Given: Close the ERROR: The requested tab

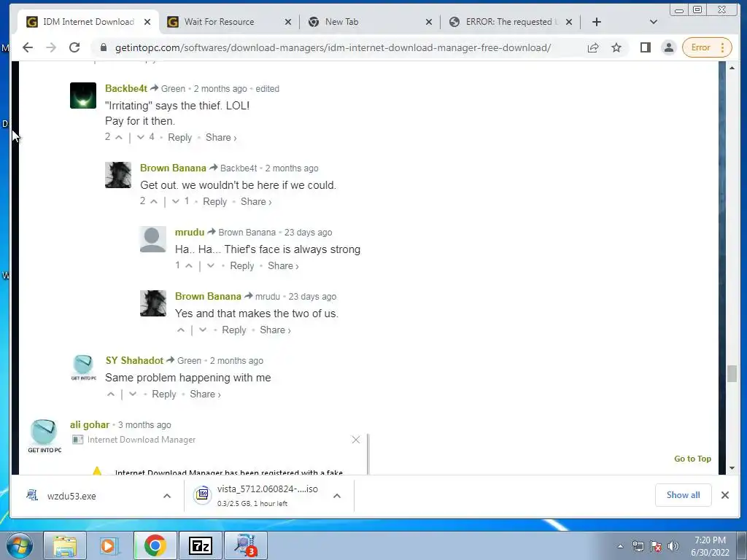Looking at the screenshot, I should click(569, 22).
